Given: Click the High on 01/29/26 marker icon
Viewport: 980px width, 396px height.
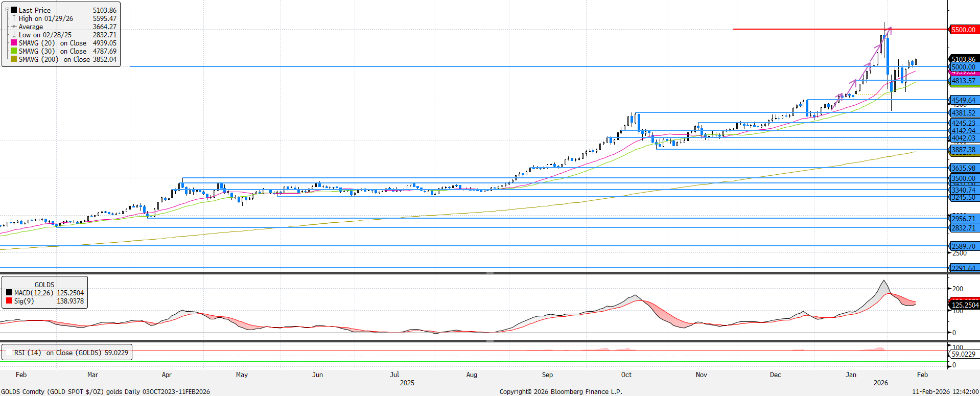Looking at the screenshot, I should pos(14,18).
